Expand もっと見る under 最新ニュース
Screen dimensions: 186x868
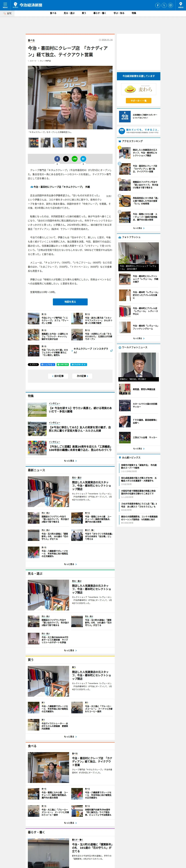pyautogui.click(x=70, y=564)
